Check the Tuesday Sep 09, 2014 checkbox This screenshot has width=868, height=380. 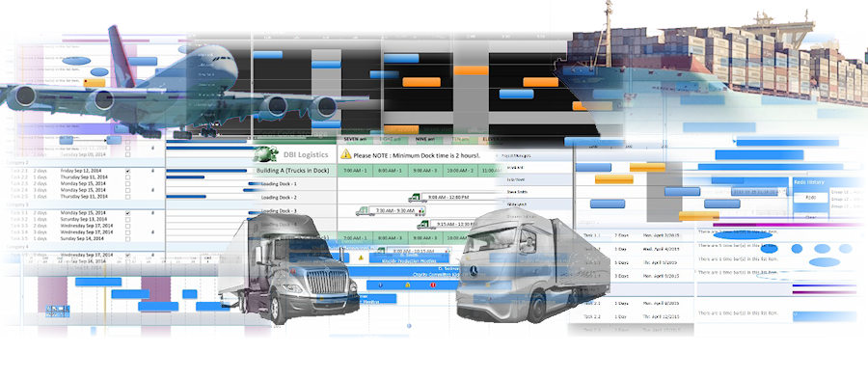coord(128,154)
